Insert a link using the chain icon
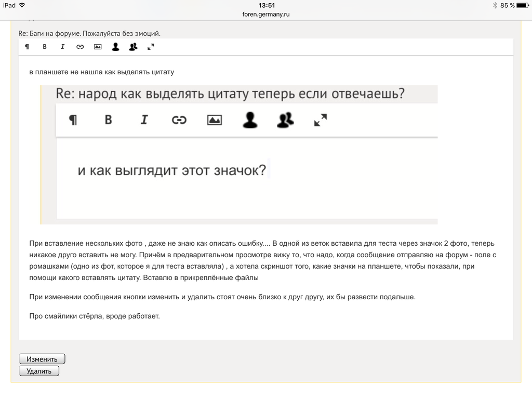Image resolution: width=532 pixels, height=399 pixels. 80,47
